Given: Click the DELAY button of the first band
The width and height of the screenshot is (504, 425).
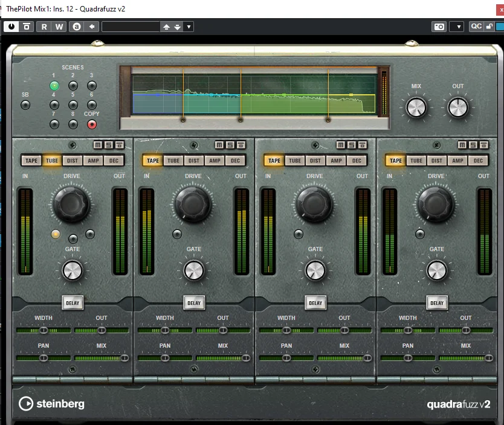Looking at the screenshot, I should click(x=73, y=302).
